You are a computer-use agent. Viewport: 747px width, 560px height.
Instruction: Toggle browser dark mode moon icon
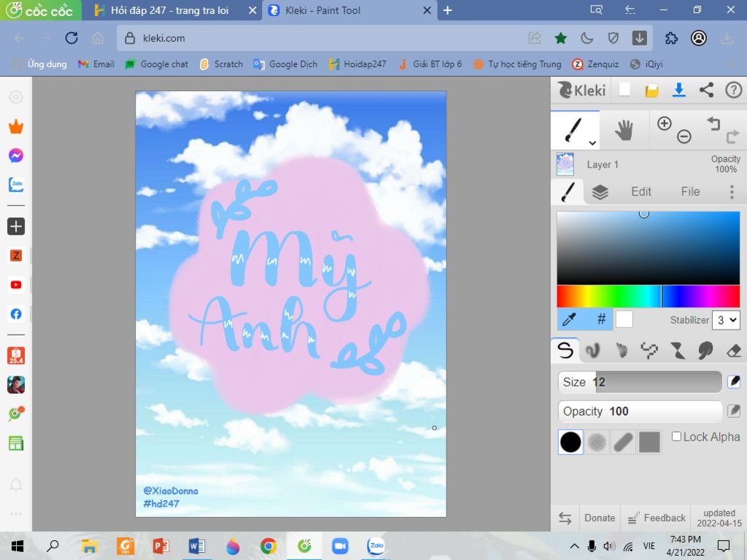(587, 38)
